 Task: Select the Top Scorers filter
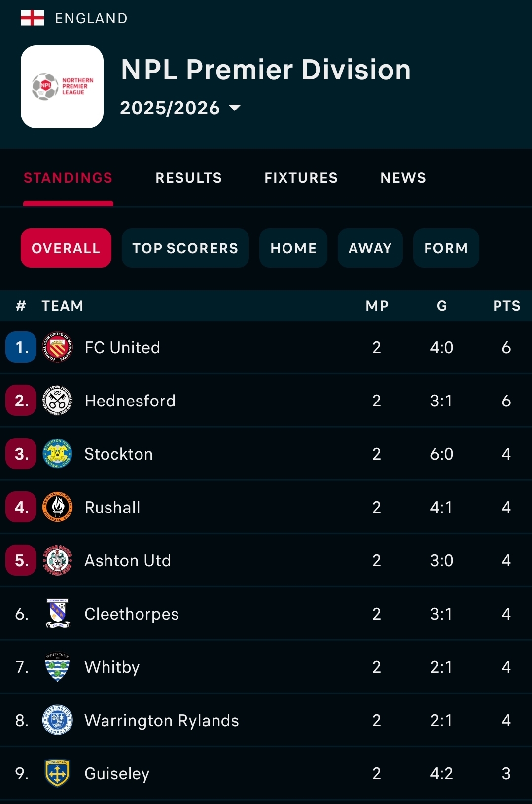(x=185, y=248)
